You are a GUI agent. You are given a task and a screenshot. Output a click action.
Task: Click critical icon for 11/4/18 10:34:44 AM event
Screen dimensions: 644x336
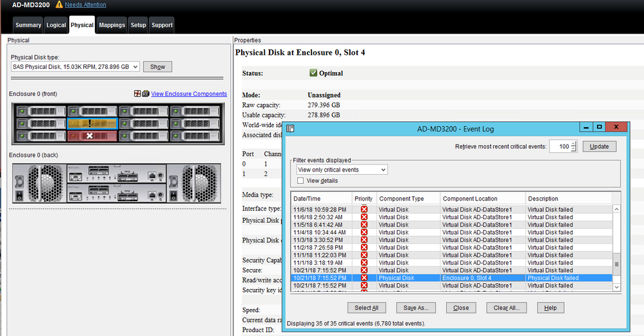[x=364, y=232]
